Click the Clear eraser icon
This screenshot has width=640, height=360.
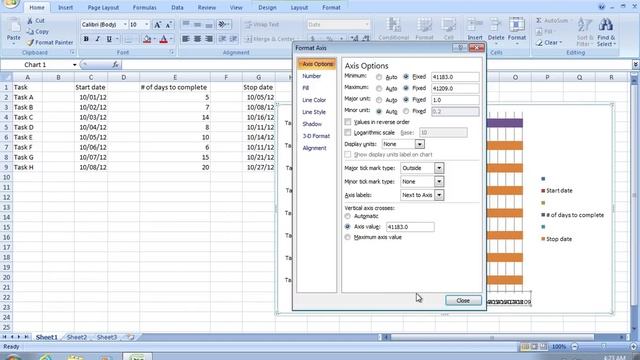539,42
